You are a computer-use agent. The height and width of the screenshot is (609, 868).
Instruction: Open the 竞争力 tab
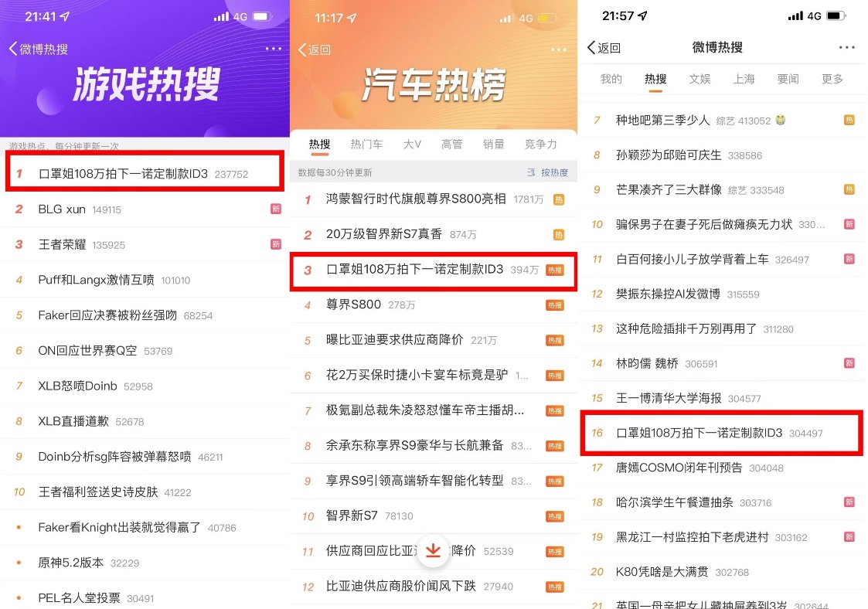point(541,145)
